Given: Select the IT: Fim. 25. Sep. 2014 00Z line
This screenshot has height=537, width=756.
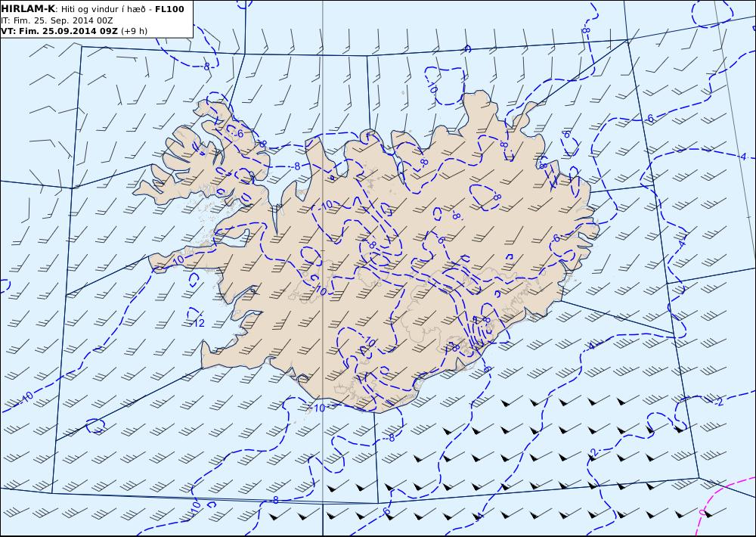Looking at the screenshot, I should coord(57,20).
